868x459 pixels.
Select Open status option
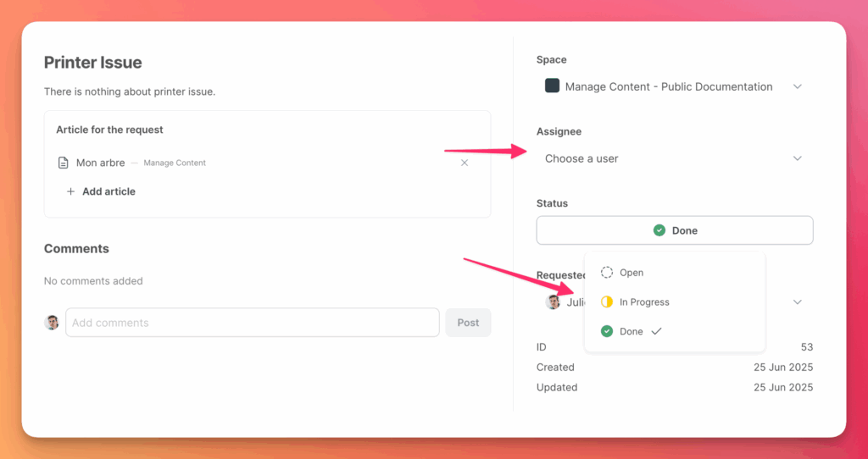point(632,273)
